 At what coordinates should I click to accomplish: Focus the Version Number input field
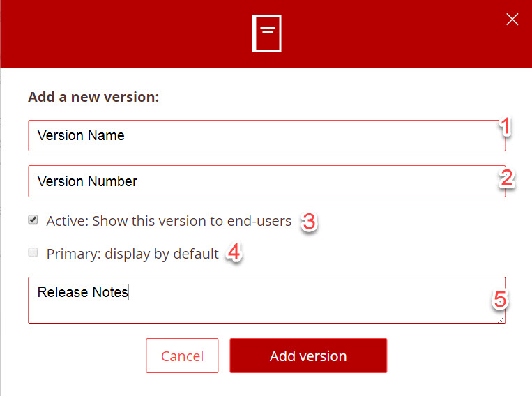point(266,181)
